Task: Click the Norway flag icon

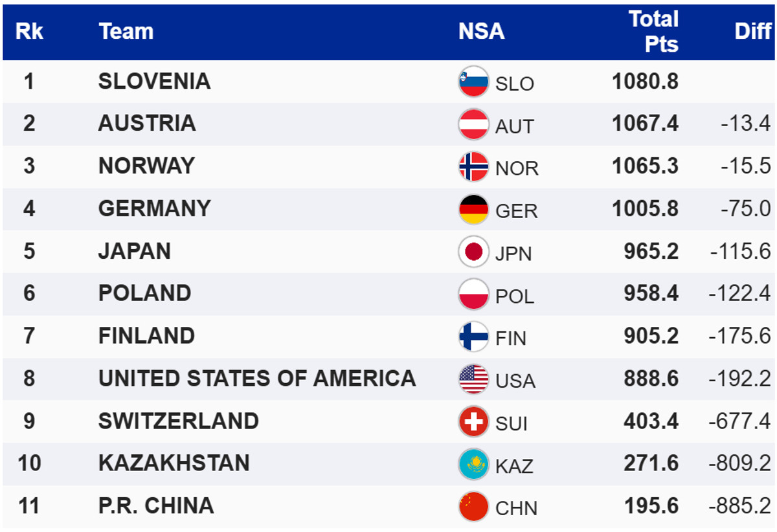Action: pos(473,167)
